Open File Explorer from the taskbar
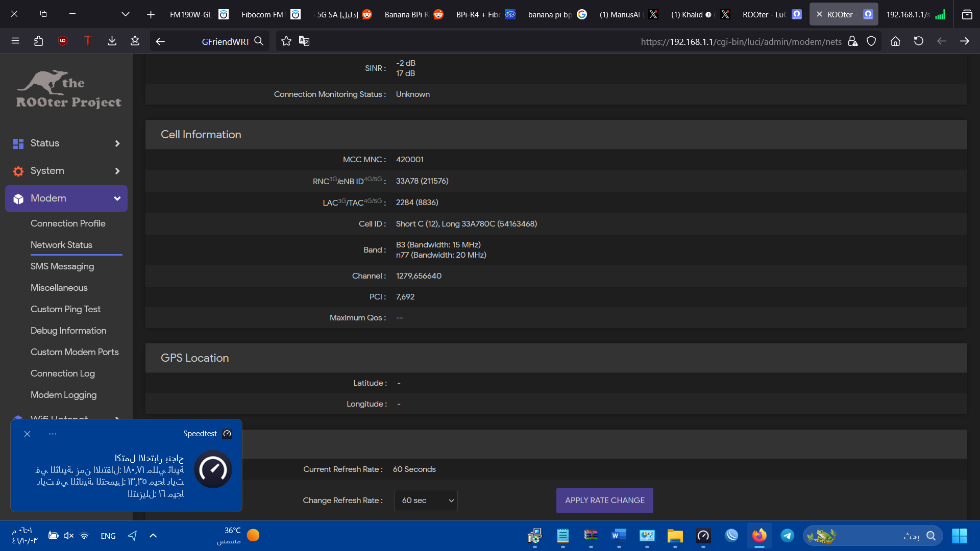 click(x=675, y=535)
